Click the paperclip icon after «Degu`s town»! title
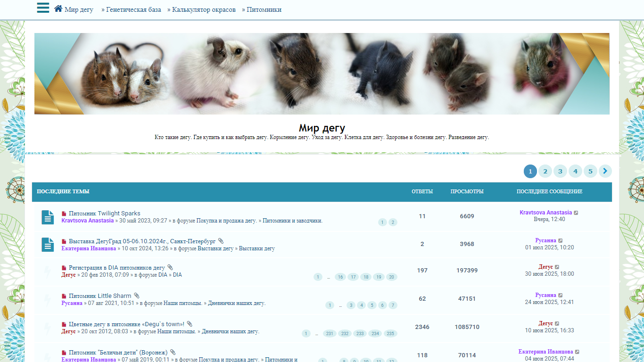Screen dimensions: 644x362 tap(190, 324)
